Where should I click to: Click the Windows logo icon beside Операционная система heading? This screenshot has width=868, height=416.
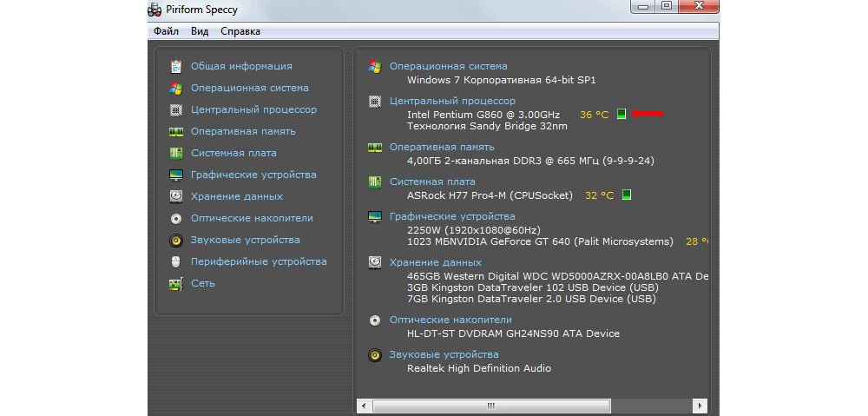point(375,66)
